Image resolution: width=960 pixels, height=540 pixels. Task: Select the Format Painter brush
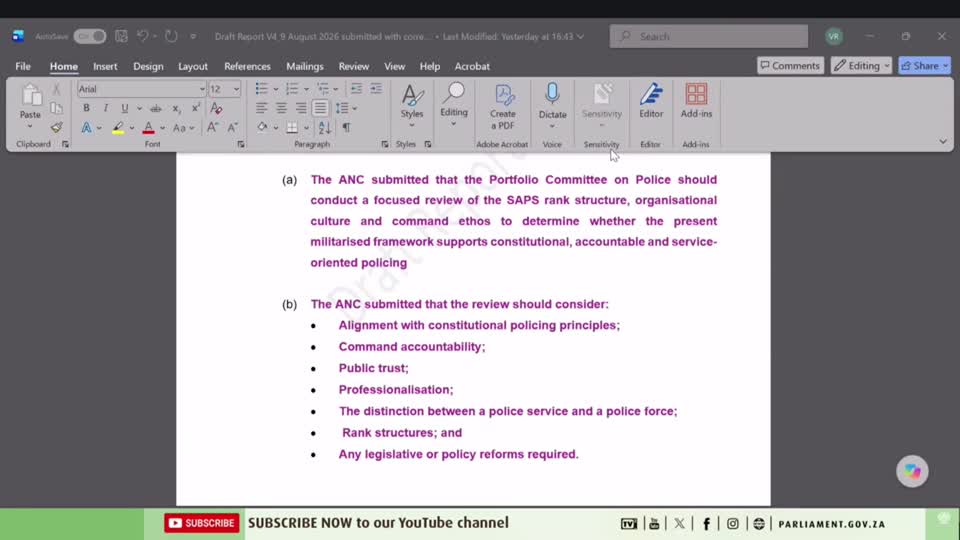point(56,127)
